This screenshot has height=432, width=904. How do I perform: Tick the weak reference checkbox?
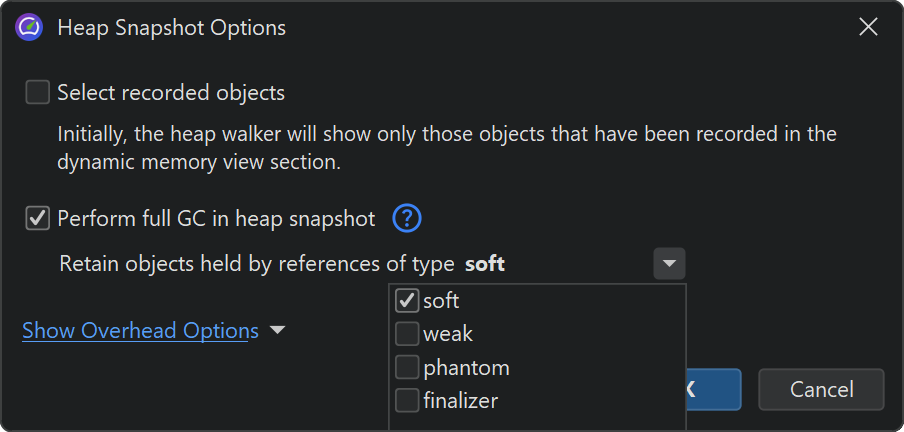click(x=407, y=334)
